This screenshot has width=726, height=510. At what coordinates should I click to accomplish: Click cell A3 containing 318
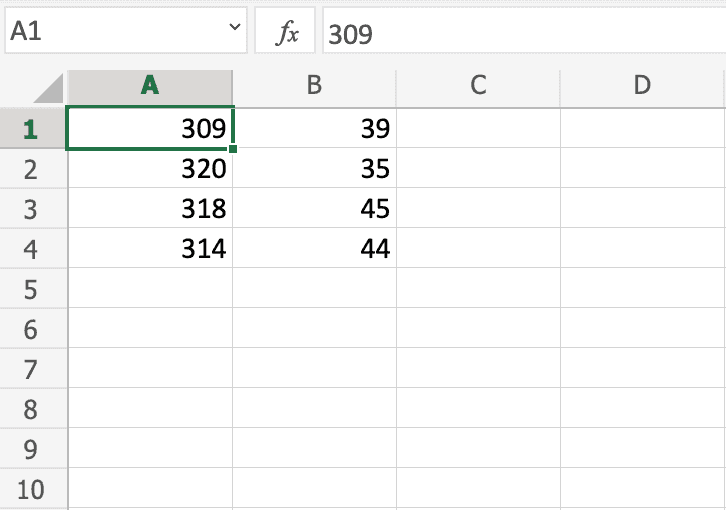pos(150,209)
